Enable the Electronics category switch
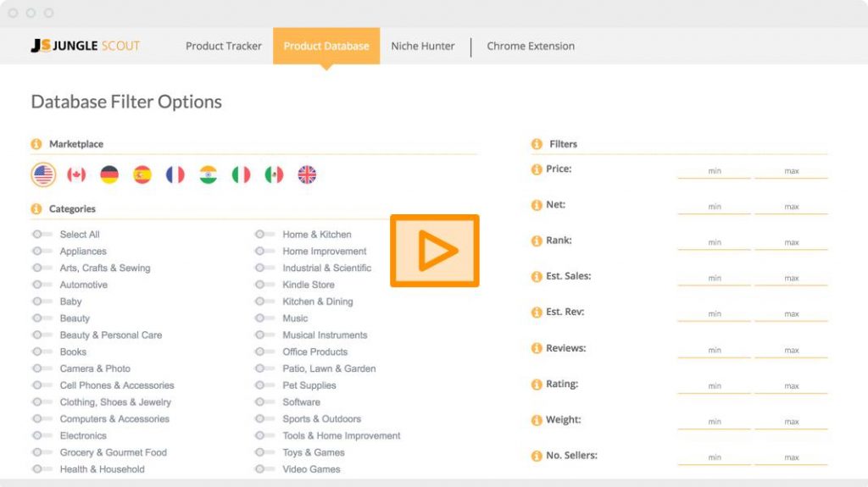868x487 pixels. 42,435
